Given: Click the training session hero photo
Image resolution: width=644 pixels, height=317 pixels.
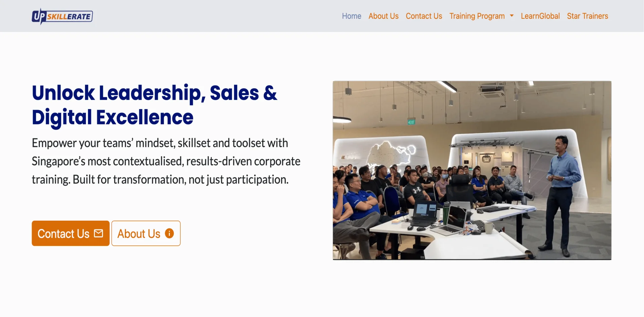Looking at the screenshot, I should (472, 170).
